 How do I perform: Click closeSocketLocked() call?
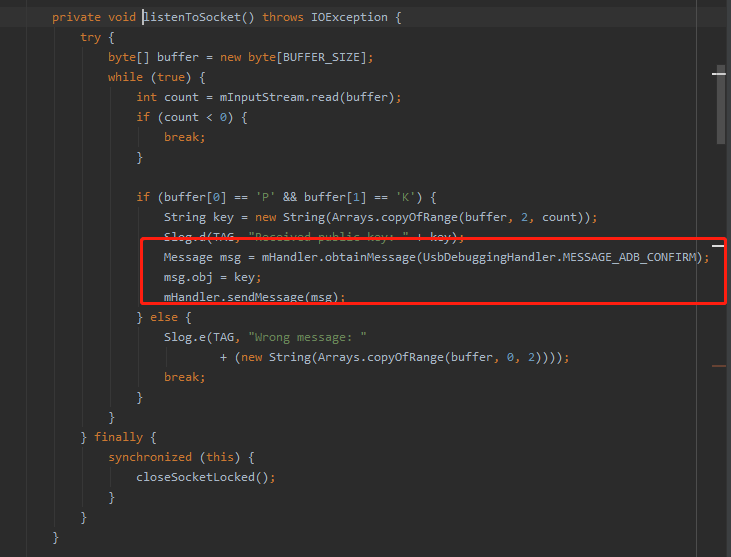click(x=202, y=478)
